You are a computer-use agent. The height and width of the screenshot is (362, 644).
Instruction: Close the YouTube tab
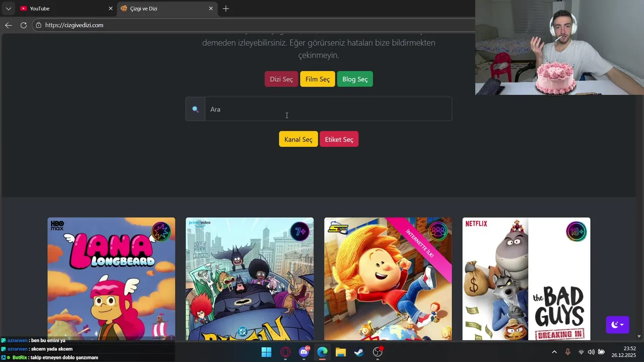[x=111, y=9]
